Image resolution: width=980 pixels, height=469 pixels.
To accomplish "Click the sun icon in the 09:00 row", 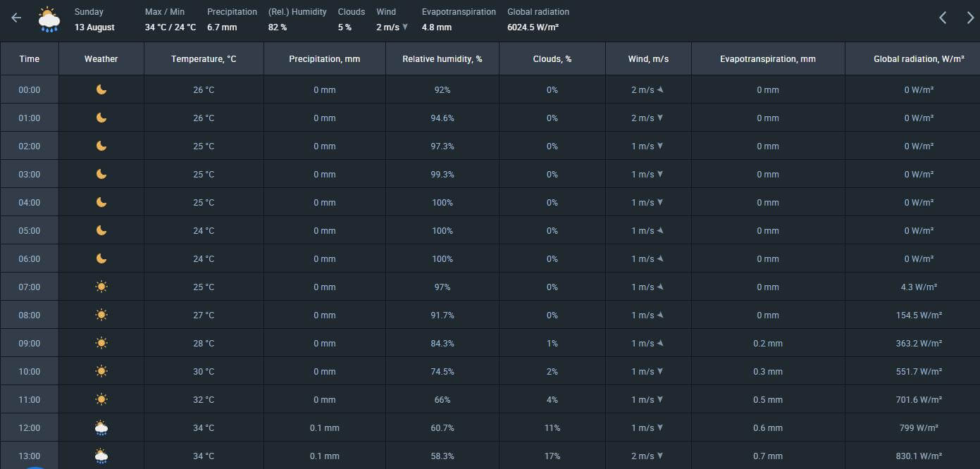I will click(x=101, y=343).
